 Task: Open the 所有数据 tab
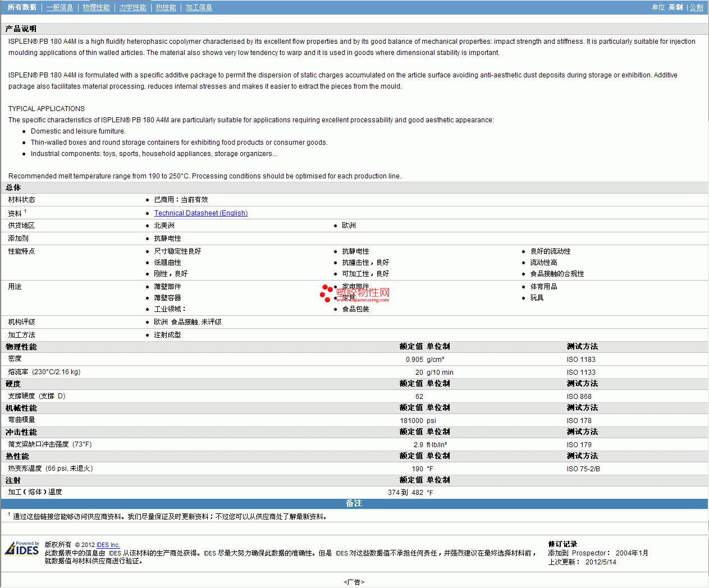(22, 7)
